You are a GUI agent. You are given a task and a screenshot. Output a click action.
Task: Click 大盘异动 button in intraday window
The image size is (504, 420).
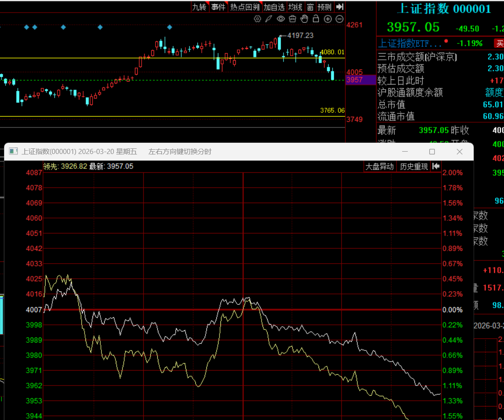point(379,167)
